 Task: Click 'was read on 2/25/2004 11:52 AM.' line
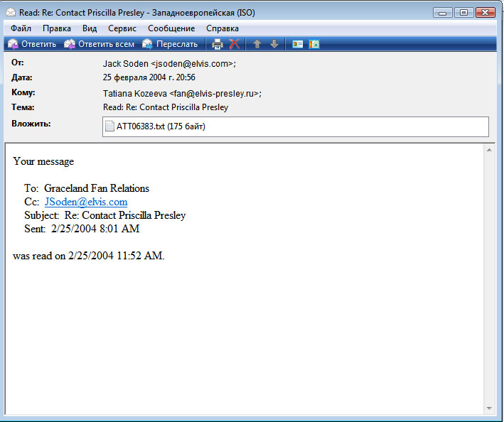[x=89, y=256]
